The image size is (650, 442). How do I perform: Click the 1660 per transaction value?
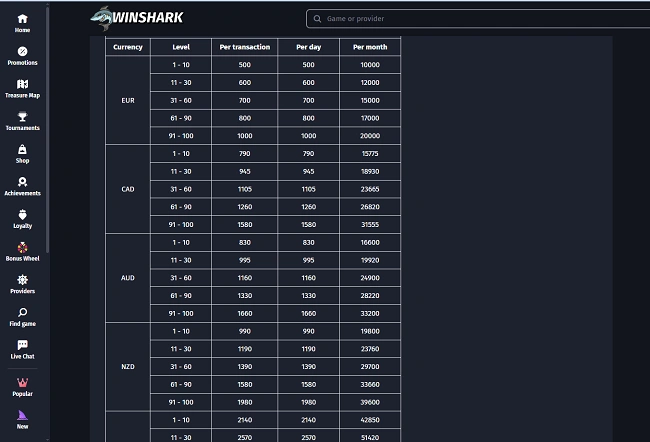[245, 313]
